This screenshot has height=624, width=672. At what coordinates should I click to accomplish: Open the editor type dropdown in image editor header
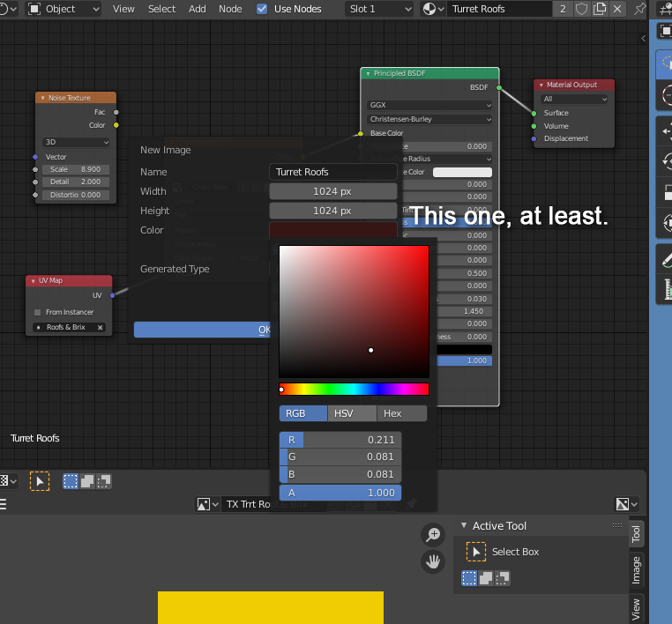click(x=8, y=481)
